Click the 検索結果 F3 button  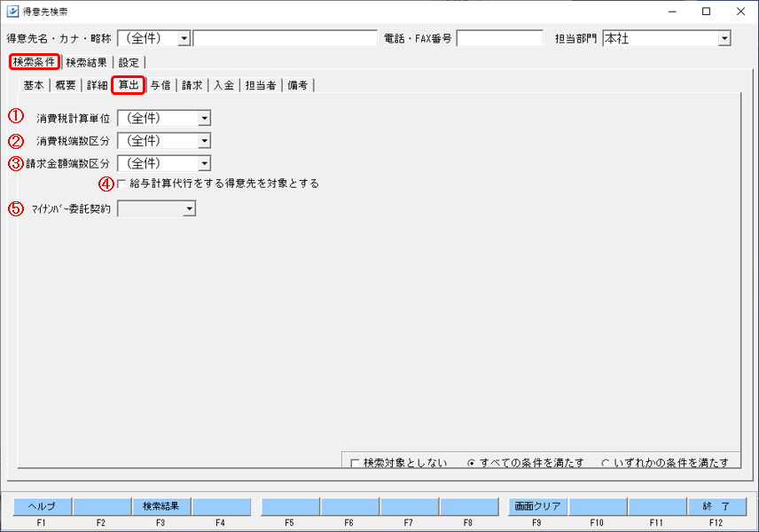point(161,506)
